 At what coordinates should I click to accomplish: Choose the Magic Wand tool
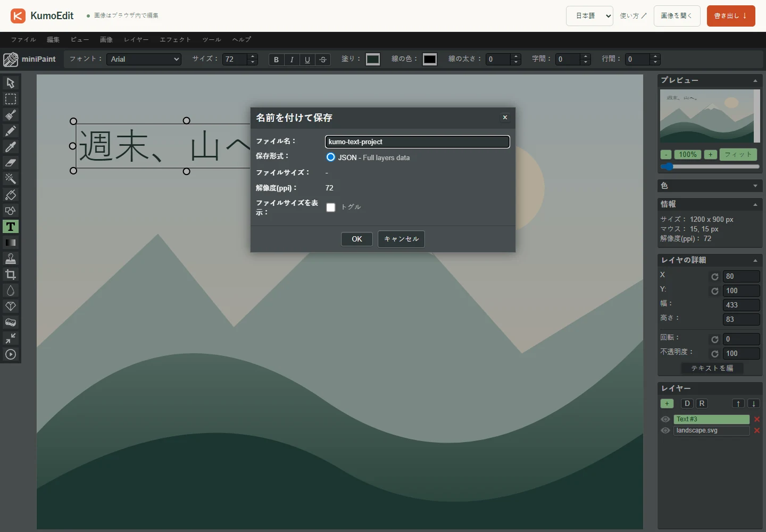click(11, 179)
